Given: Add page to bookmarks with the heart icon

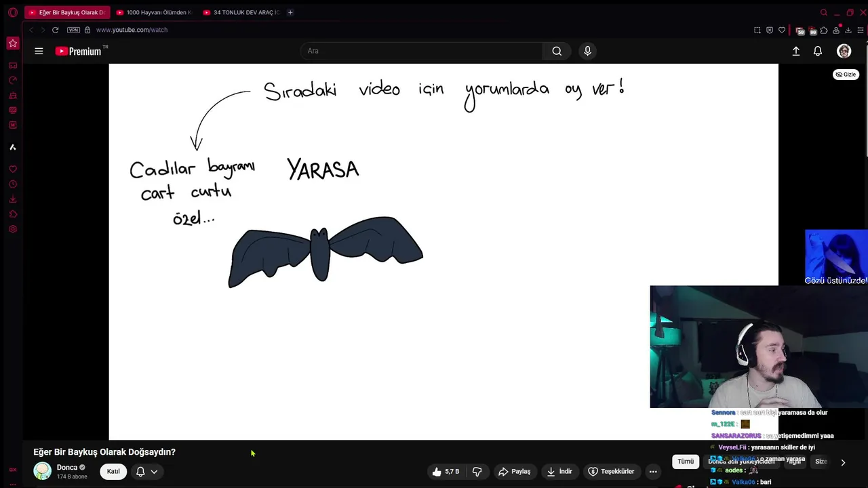Looking at the screenshot, I should [782, 30].
